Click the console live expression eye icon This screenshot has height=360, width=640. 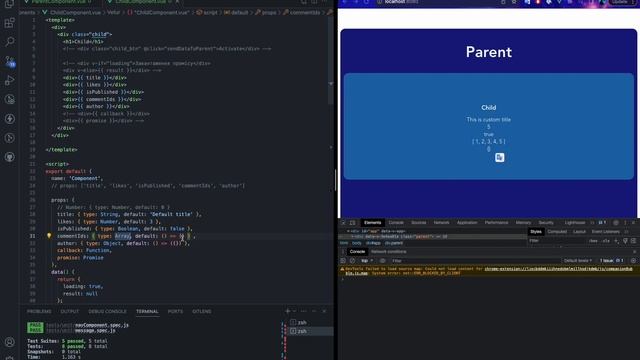(x=382, y=260)
